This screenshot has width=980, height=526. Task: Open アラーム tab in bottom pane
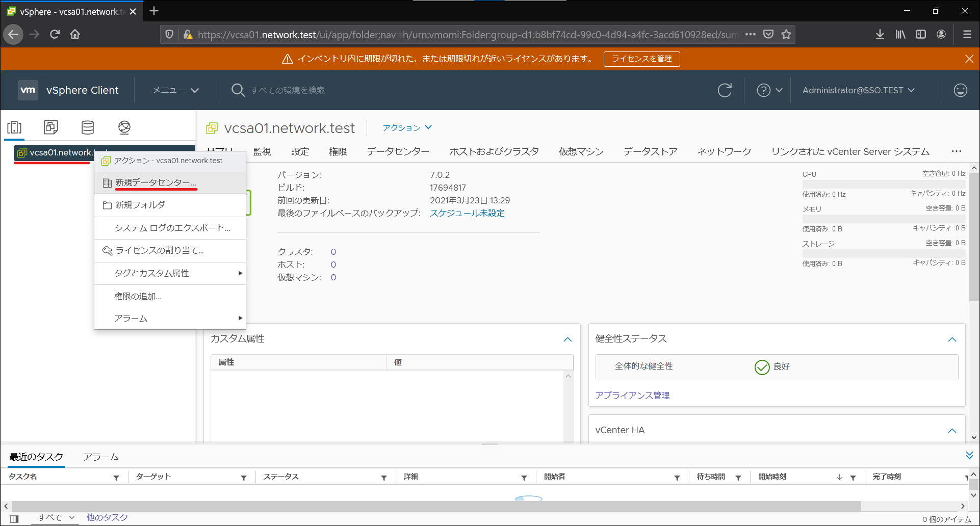click(x=101, y=457)
